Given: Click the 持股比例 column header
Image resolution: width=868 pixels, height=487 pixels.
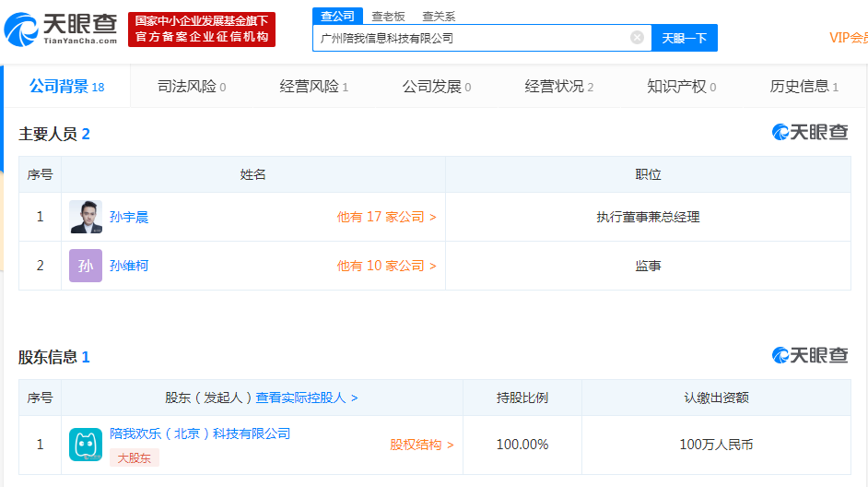Looking at the screenshot, I should (522, 398).
